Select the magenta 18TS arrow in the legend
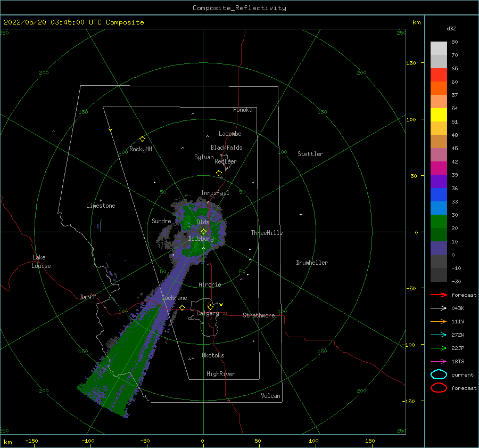479x448 pixels. pos(439,362)
